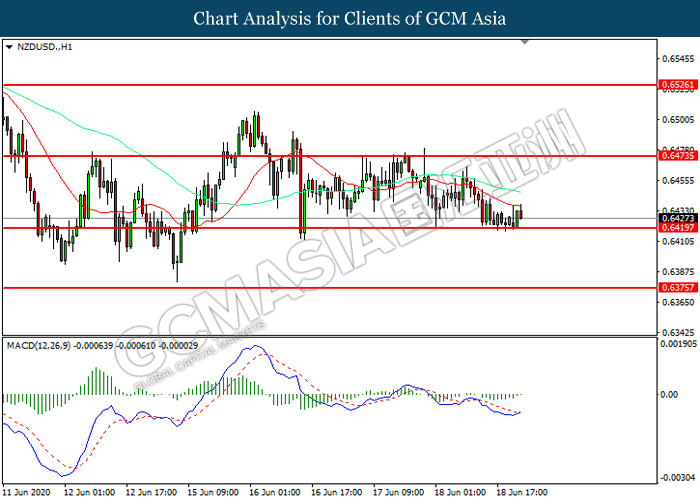Click the 0.63650 axis price value
The width and height of the screenshot is (700, 500).
[678, 302]
